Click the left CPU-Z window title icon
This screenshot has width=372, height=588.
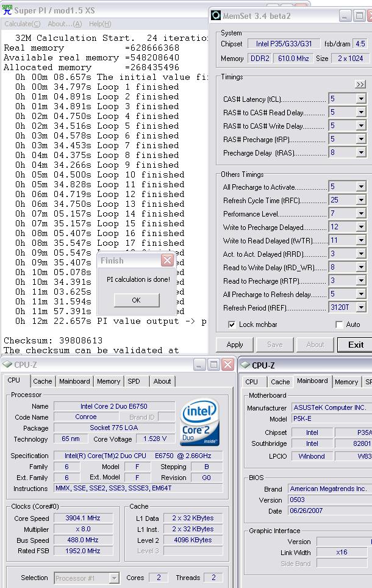[x=7, y=364]
